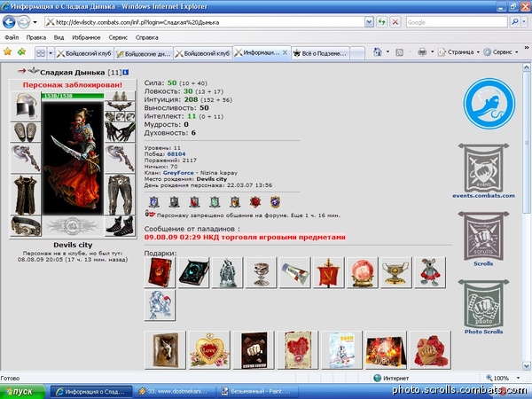532x399 pixels.
Task: Click the Print toolbar icon
Action: click(422, 52)
